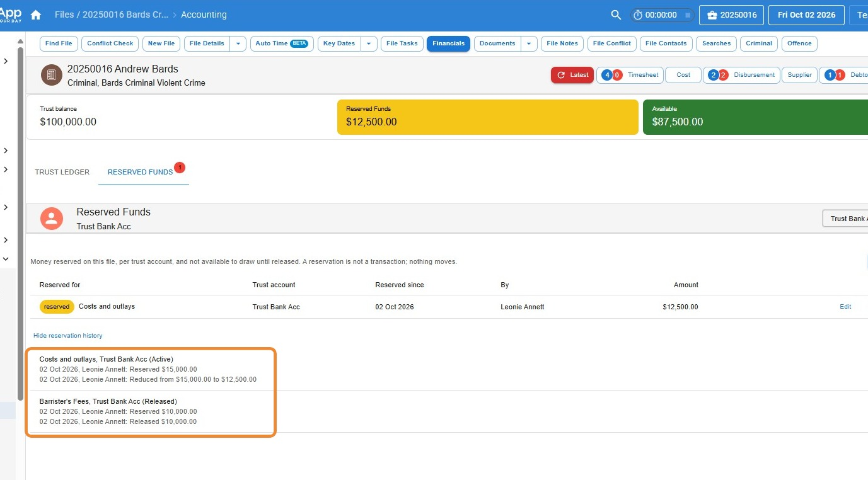868x480 pixels.
Task: Click the yellow Reserved Funds $12,500.00 card
Action: 488,117
